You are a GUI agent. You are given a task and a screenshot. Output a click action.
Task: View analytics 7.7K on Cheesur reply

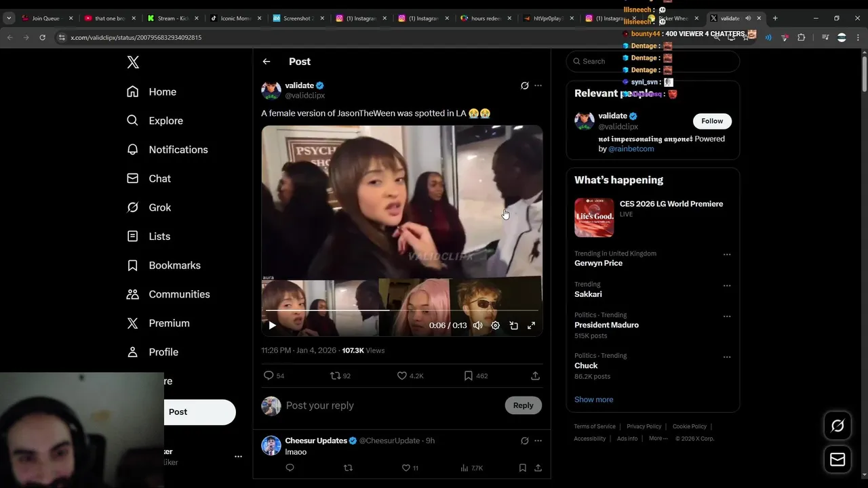coord(471,468)
